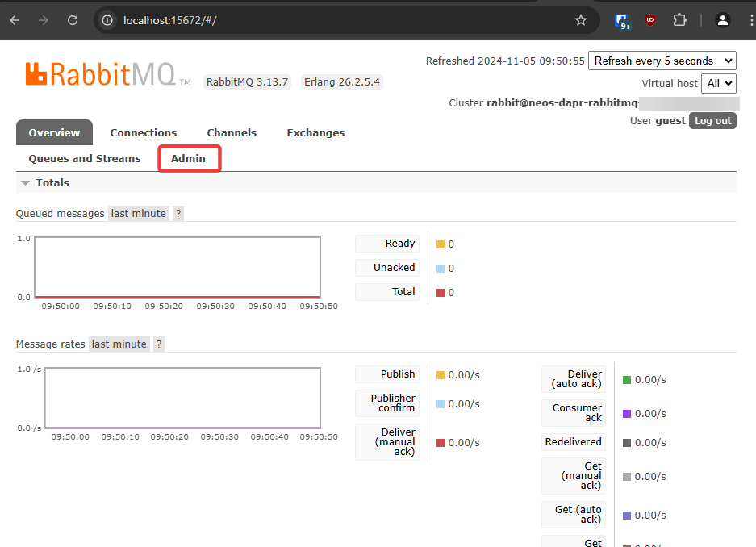Reload the page with the refresh icon
The image size is (756, 547).
click(x=73, y=20)
